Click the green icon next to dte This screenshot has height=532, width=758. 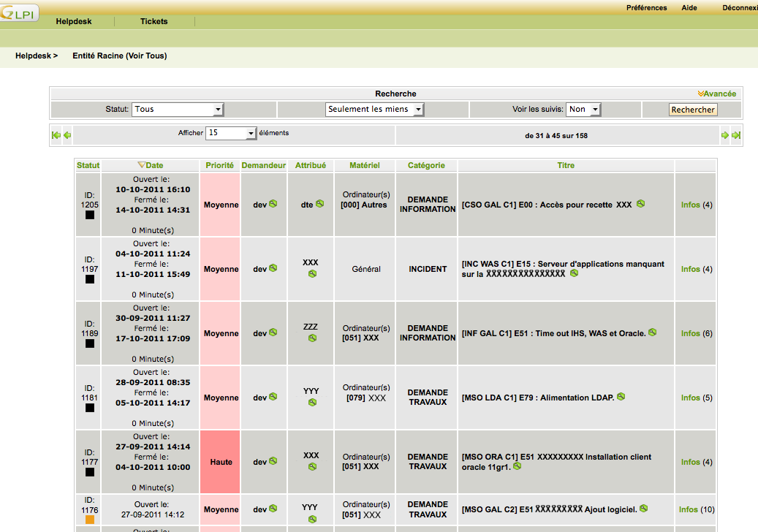click(x=320, y=204)
